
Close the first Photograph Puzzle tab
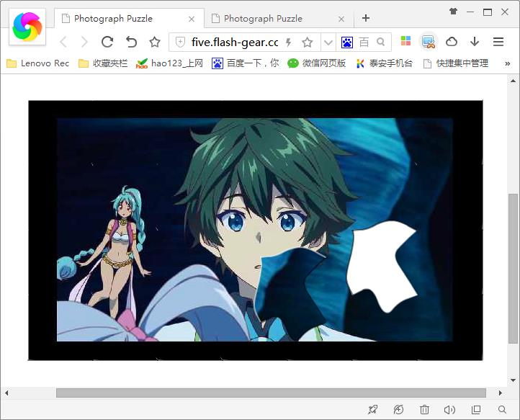coord(192,19)
